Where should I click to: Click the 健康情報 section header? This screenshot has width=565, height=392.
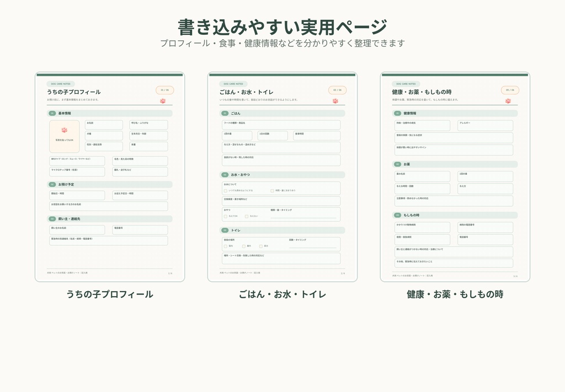click(x=455, y=114)
